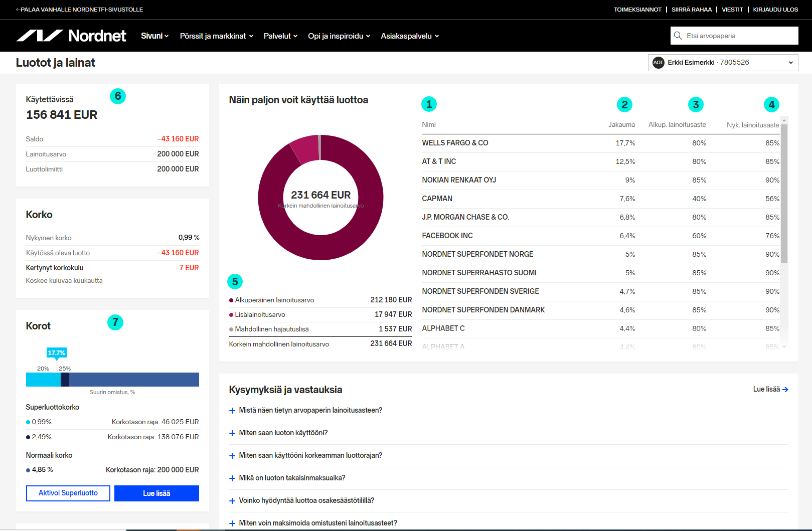Expand Miten saan käyttööni korkeamman luottorajan?

(310, 455)
